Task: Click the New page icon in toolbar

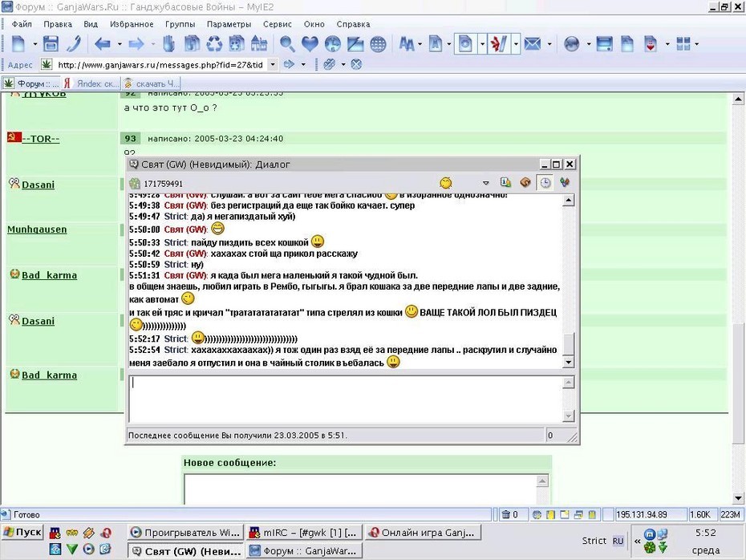Action: (18, 44)
